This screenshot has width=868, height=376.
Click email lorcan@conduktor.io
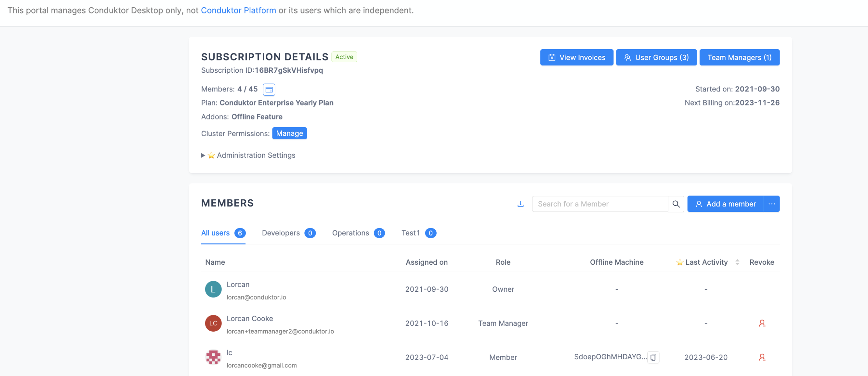point(256,297)
